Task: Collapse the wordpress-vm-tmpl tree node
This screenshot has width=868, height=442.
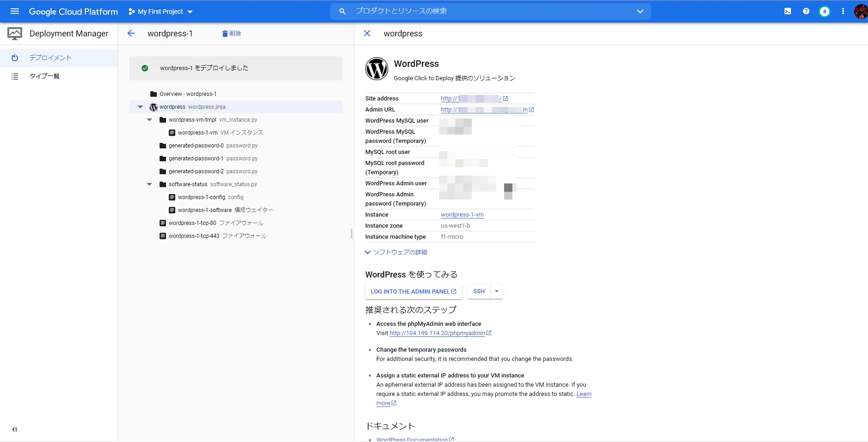Action: pos(149,120)
